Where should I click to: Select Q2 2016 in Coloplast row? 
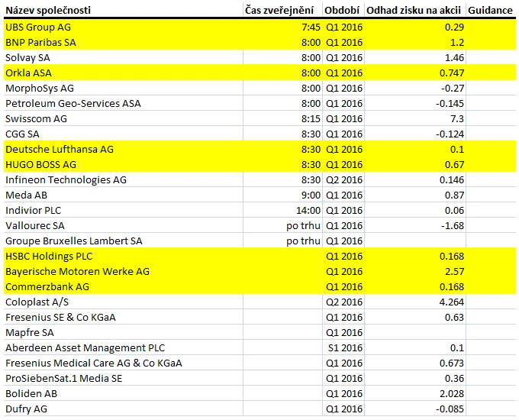point(344,302)
